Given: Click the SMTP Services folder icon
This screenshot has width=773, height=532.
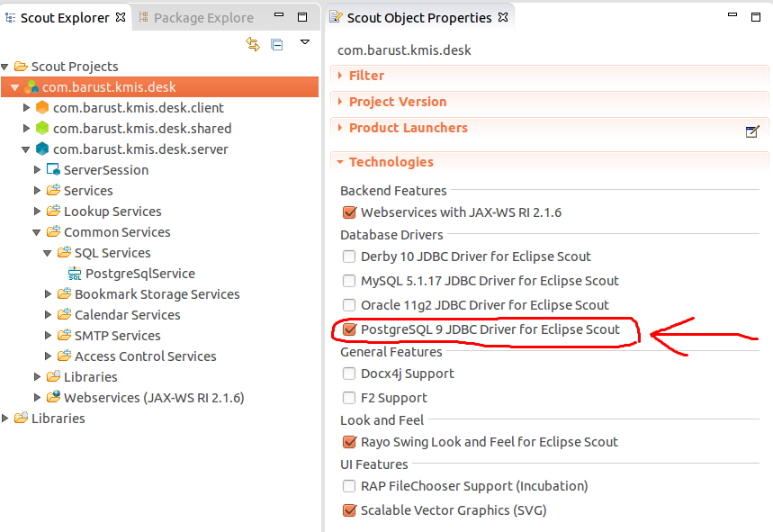Looking at the screenshot, I should [x=64, y=335].
